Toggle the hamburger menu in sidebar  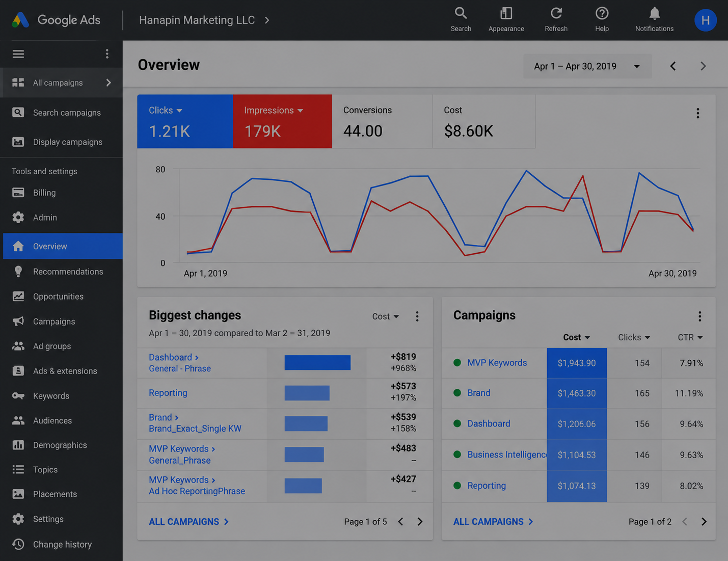pos(18,54)
